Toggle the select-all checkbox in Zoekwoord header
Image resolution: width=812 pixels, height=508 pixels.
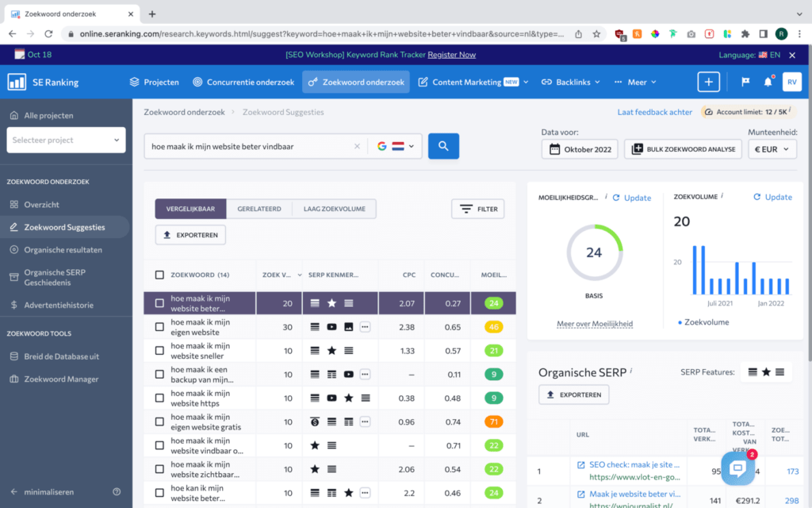(x=159, y=275)
